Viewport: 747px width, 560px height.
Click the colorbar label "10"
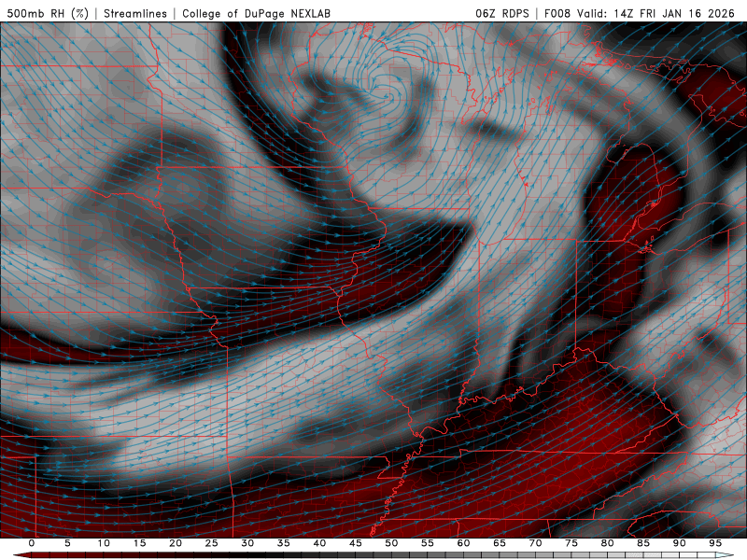pos(104,543)
